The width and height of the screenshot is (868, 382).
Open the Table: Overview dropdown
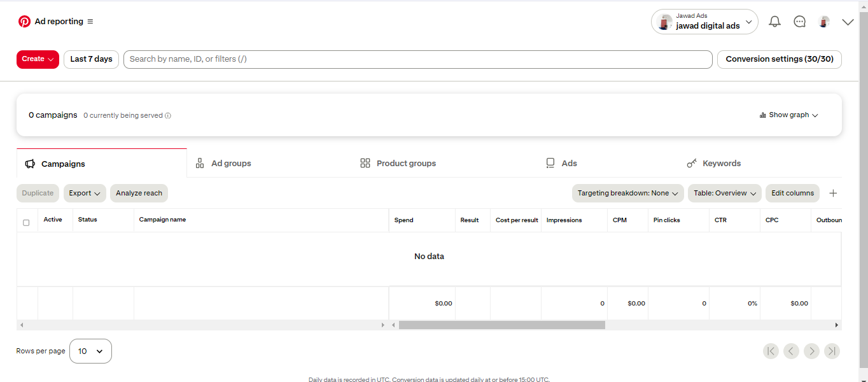click(x=724, y=194)
